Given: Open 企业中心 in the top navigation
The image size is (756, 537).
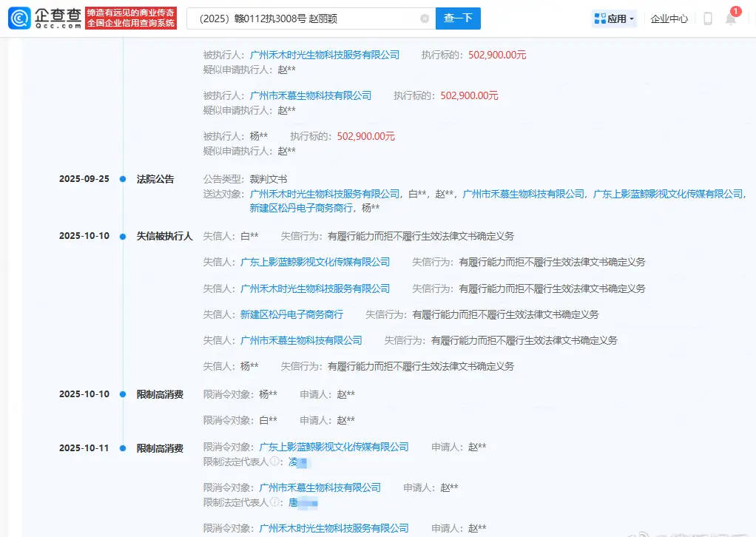Looking at the screenshot, I should [x=669, y=18].
